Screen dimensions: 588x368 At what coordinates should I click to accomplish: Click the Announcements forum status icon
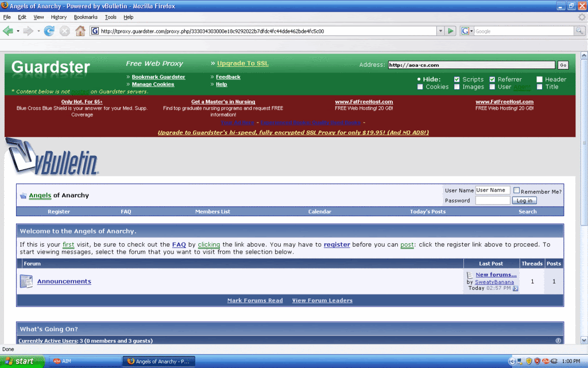(26, 281)
